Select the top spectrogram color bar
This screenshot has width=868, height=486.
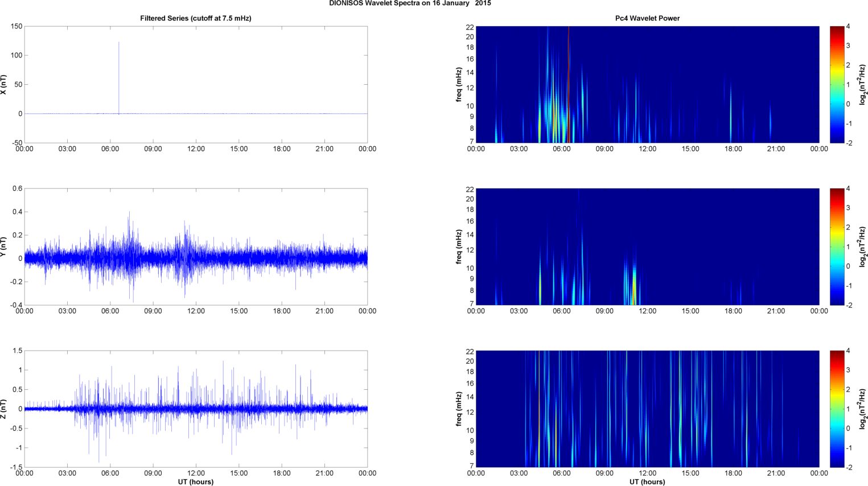[x=837, y=84]
